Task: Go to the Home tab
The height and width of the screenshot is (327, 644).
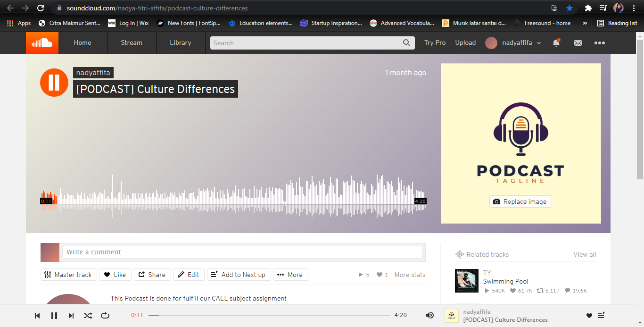Action: pyautogui.click(x=83, y=43)
